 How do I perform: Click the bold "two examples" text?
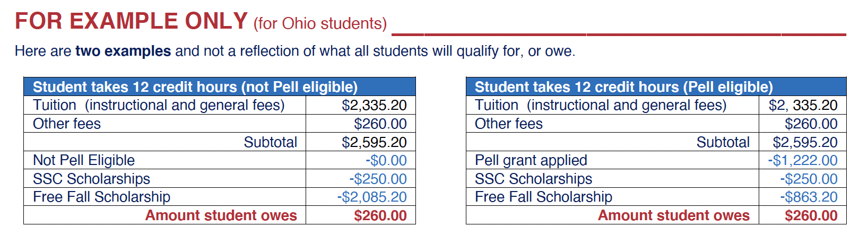click(123, 51)
